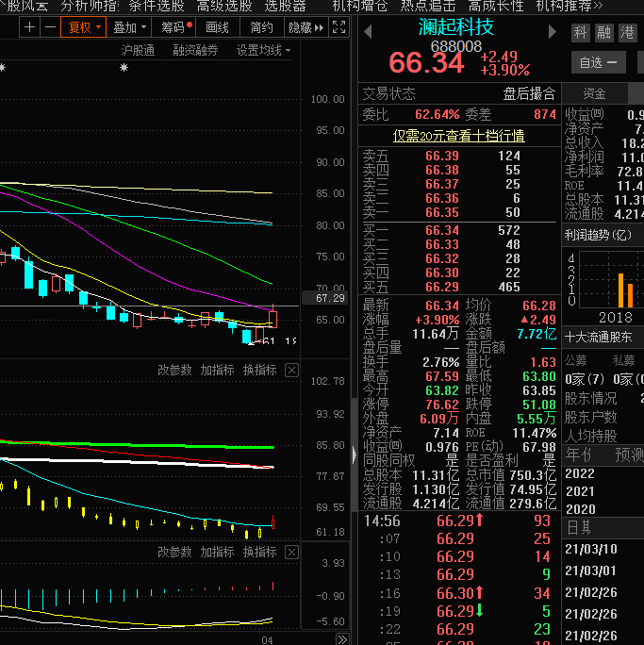644x645 pixels.
Task: Collapse side panel via divider arrow
Action: coord(355,455)
